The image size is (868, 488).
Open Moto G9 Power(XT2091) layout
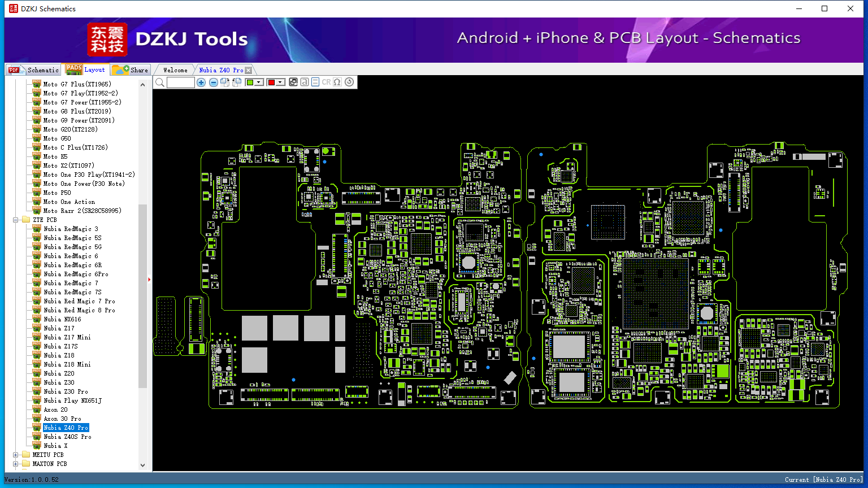click(79, 120)
